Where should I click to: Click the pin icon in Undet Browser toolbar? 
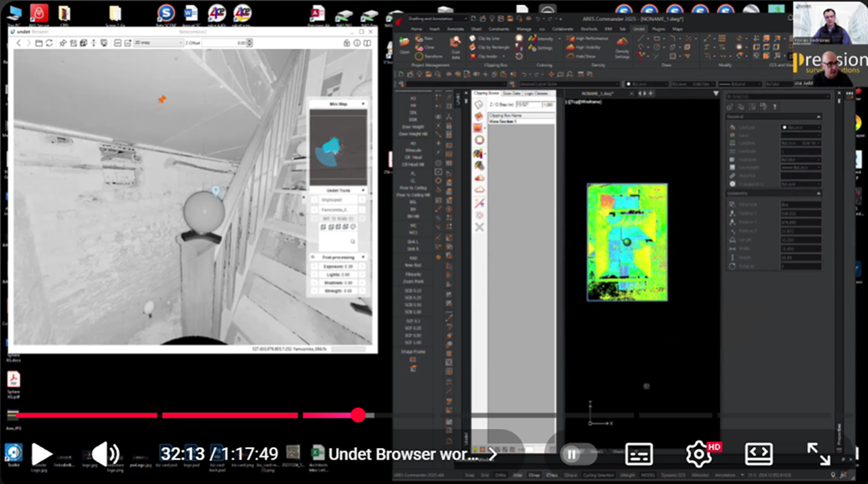click(x=63, y=43)
